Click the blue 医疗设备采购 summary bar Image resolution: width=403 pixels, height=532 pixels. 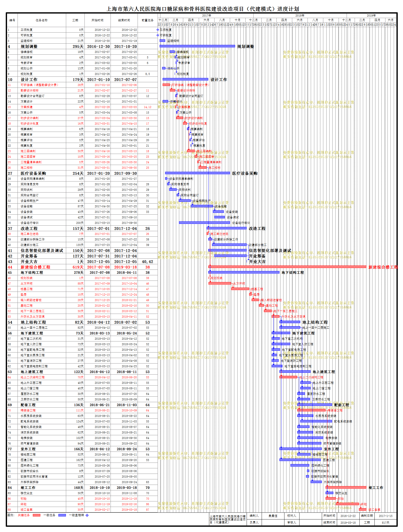point(197,173)
